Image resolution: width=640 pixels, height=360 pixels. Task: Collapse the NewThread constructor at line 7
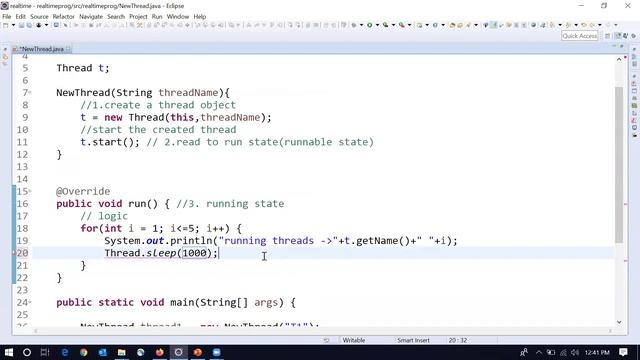coord(30,93)
